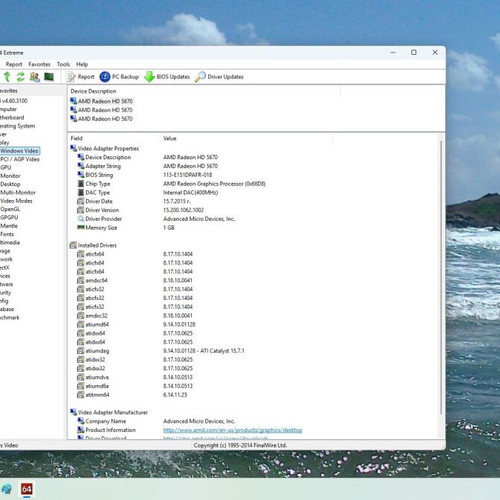Open the Help menu
Image resolution: width=500 pixels, height=500 pixels.
[82, 64]
